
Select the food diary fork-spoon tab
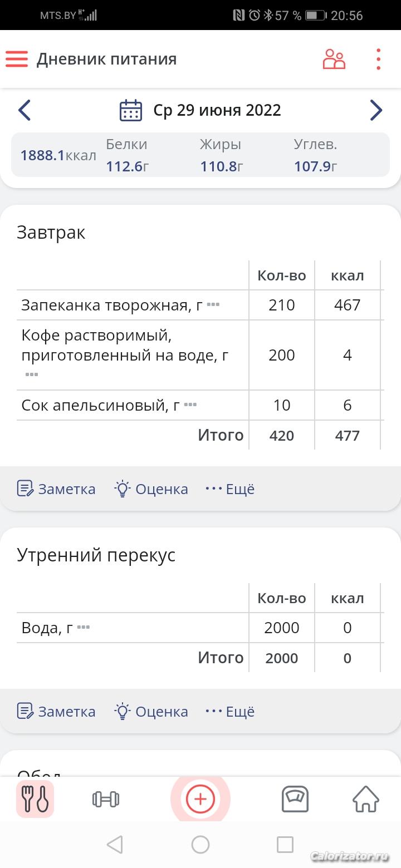pyautogui.click(x=35, y=800)
